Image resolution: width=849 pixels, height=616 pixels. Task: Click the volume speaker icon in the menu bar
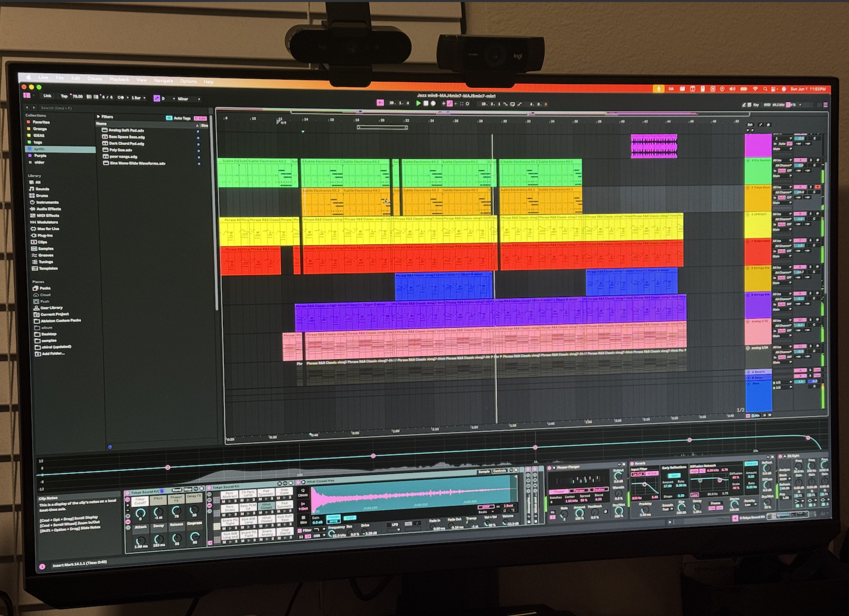coord(732,89)
